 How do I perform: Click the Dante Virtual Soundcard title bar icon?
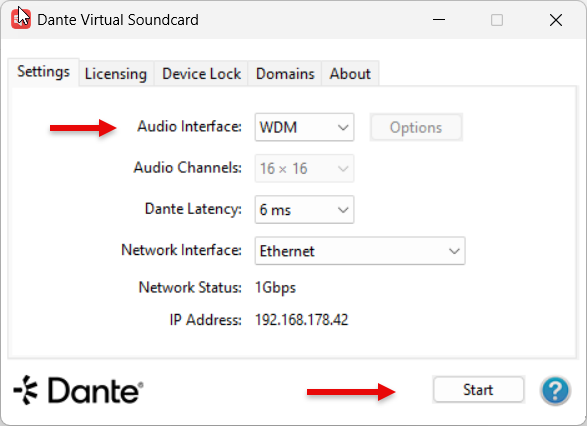coord(21,19)
